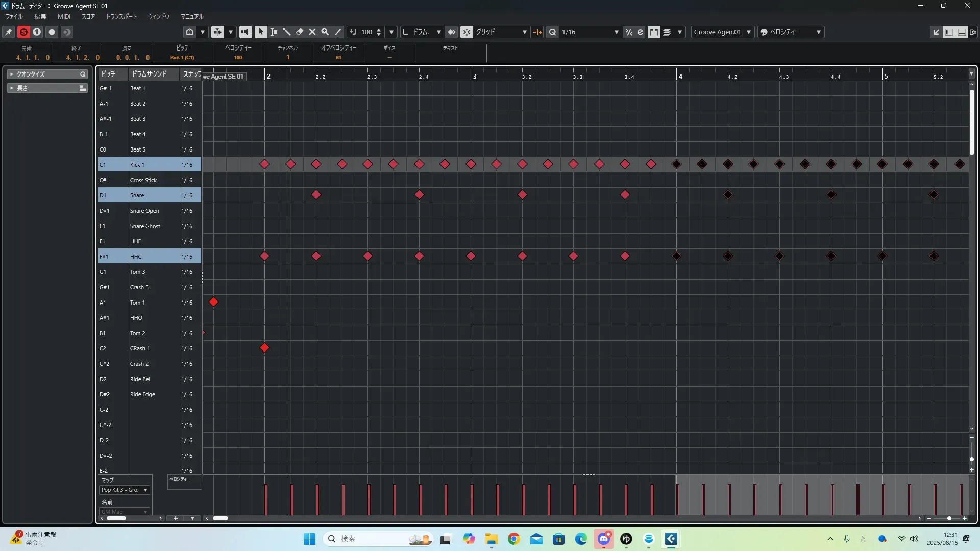
Task: Open the MIDI menu
Action: (x=64, y=16)
